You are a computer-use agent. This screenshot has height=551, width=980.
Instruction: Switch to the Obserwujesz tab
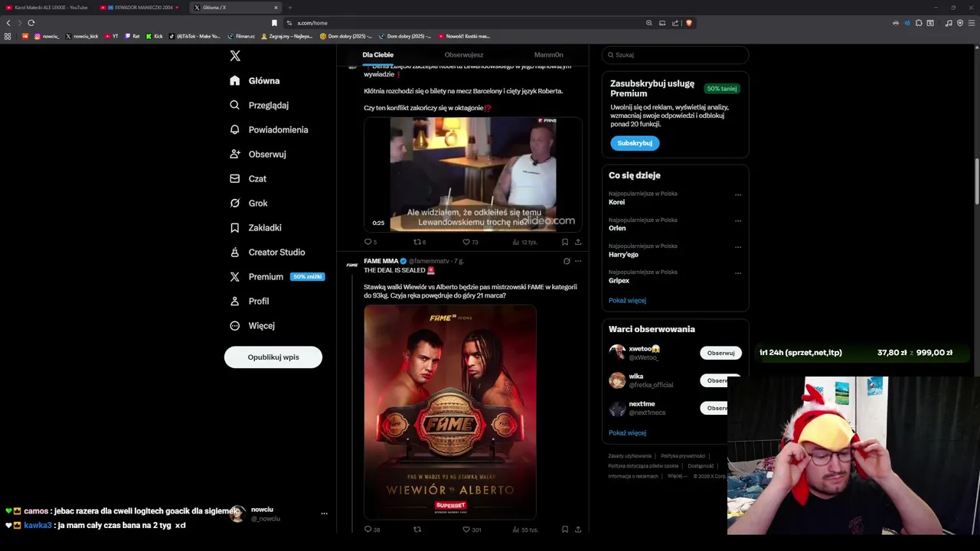pyautogui.click(x=464, y=55)
